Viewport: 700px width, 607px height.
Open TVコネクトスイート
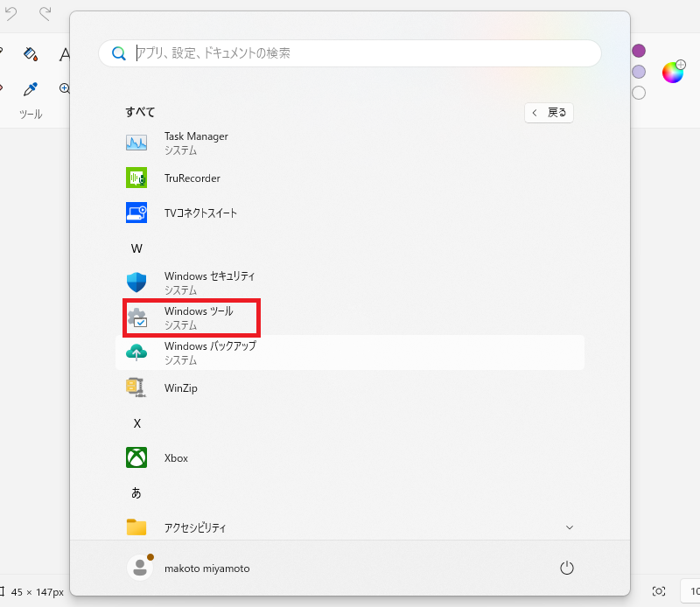tap(200, 213)
